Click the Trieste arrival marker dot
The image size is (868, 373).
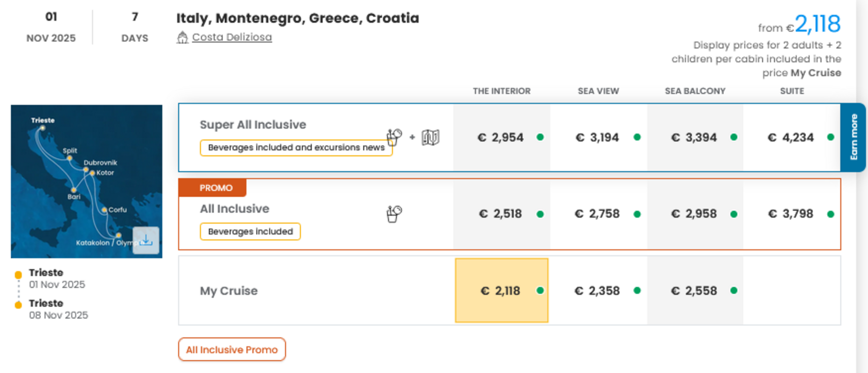18,305
